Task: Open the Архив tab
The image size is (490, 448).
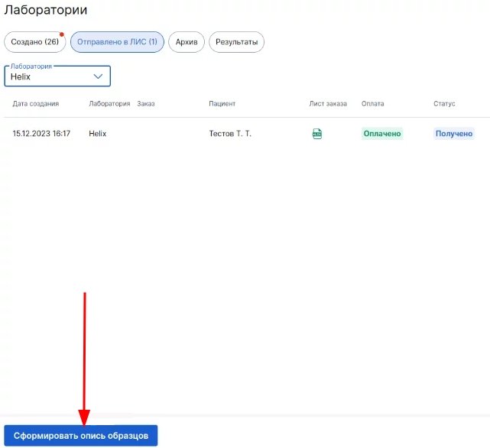Action: point(187,42)
